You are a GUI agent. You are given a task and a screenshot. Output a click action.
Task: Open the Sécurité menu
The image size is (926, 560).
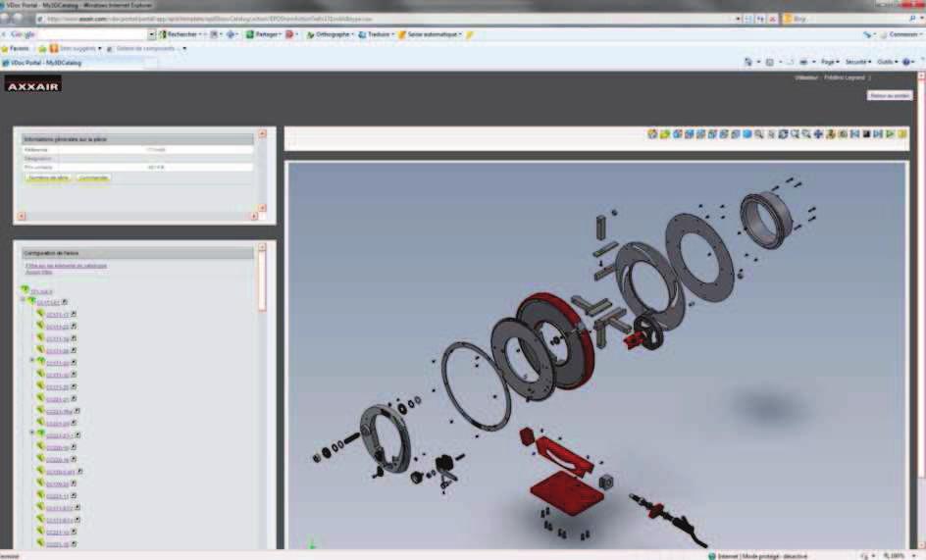click(x=857, y=62)
